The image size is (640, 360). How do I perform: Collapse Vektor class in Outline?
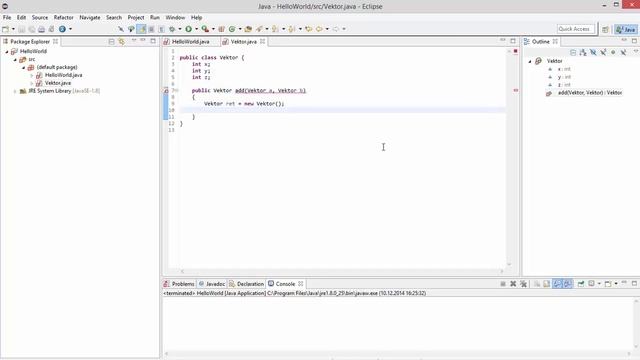point(530,61)
